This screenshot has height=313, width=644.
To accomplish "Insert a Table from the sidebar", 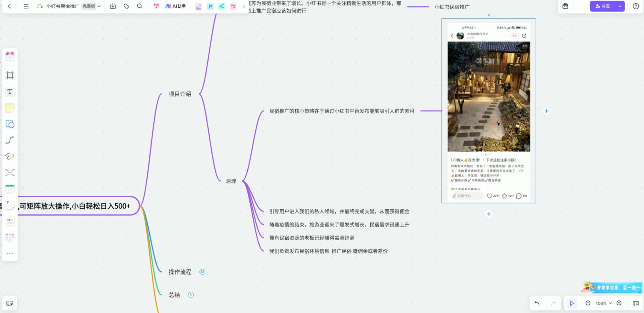I will point(10,188).
